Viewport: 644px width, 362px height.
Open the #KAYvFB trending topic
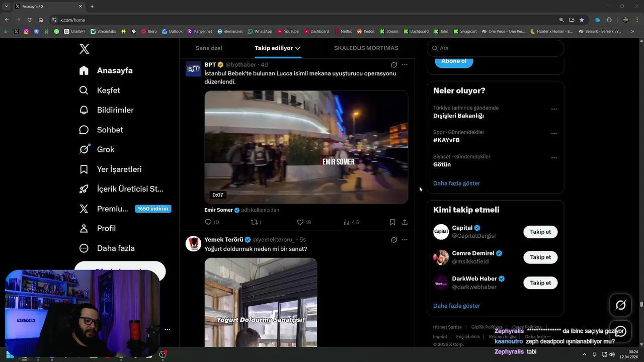(446, 140)
